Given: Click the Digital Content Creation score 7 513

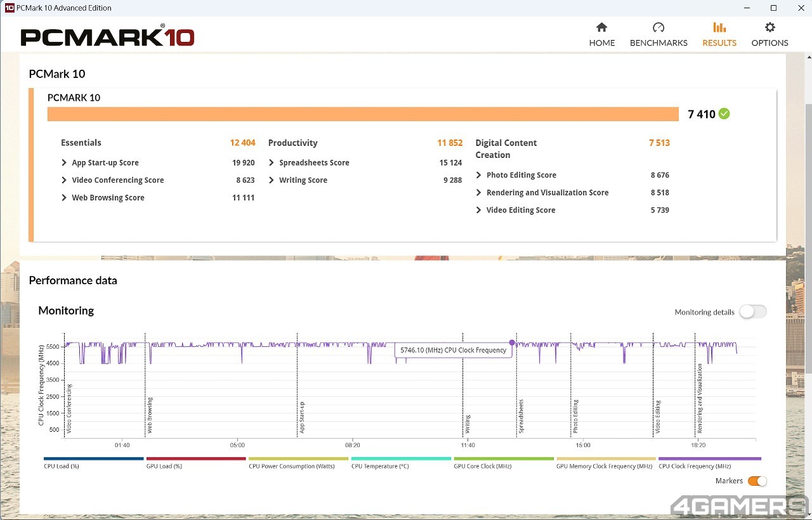Looking at the screenshot, I should click(659, 143).
